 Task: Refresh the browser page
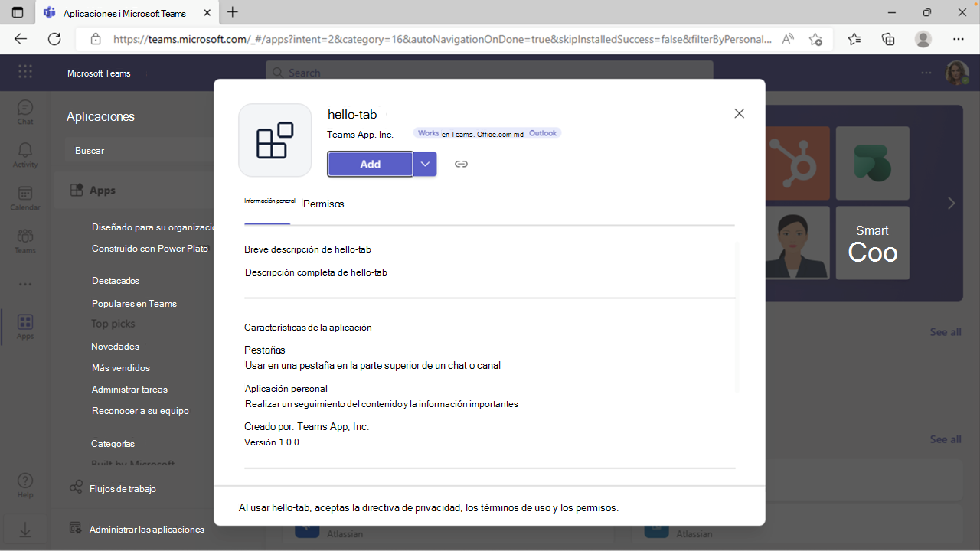(x=54, y=39)
